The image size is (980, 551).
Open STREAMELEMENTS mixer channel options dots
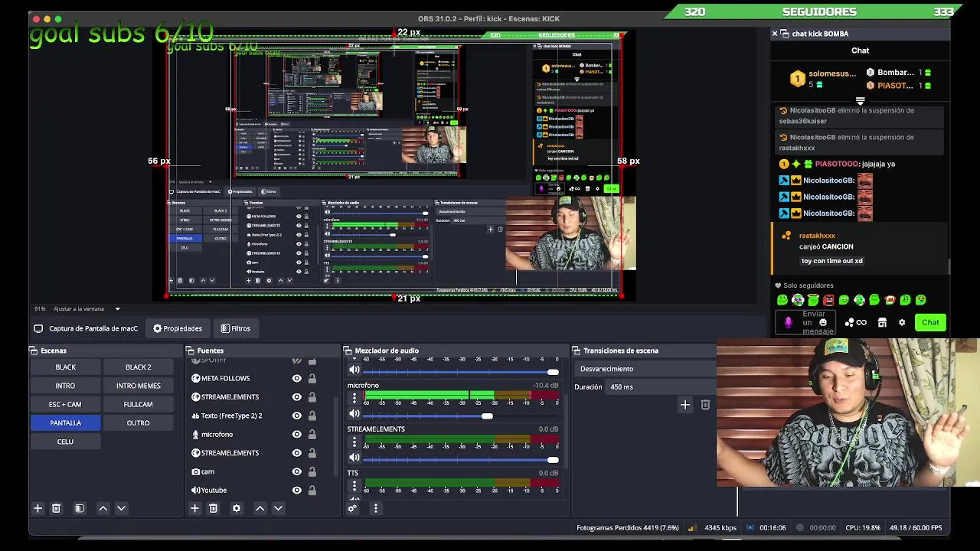point(354,442)
